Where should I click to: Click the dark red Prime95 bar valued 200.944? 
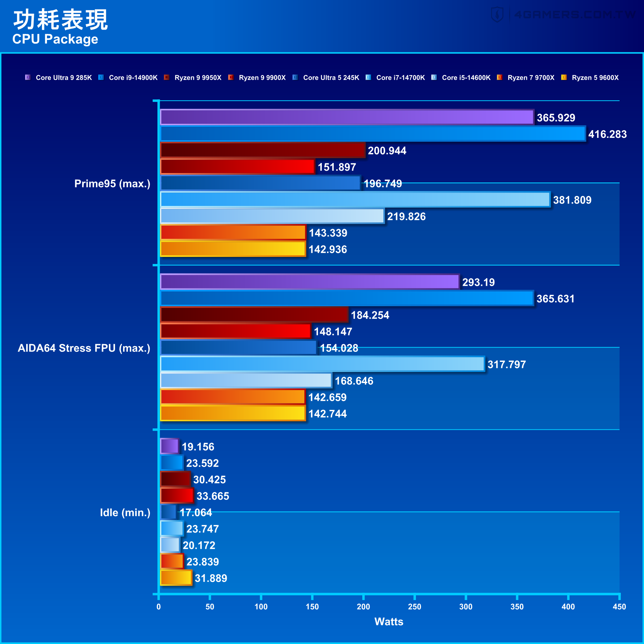[x=263, y=150]
